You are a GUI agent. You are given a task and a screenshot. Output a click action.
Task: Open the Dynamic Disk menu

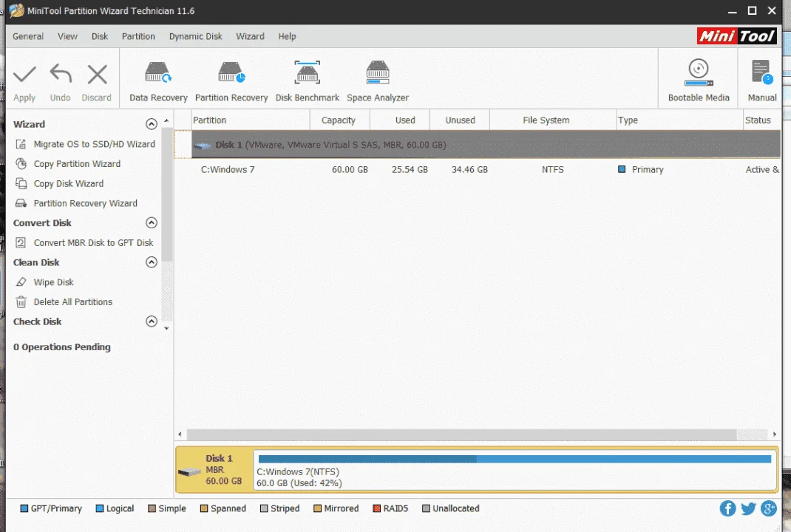pos(196,36)
